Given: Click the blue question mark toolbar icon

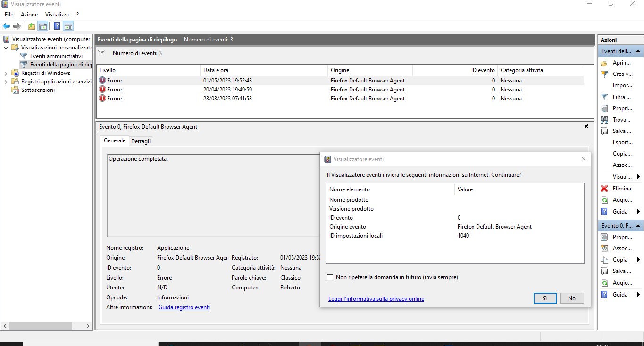Looking at the screenshot, I should 57,26.
